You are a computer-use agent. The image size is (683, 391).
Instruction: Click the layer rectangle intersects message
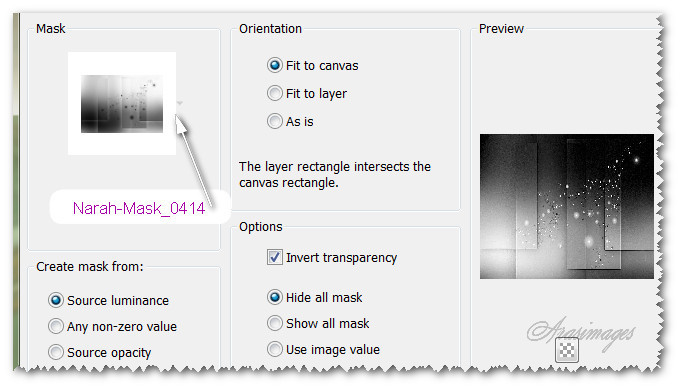click(335, 175)
